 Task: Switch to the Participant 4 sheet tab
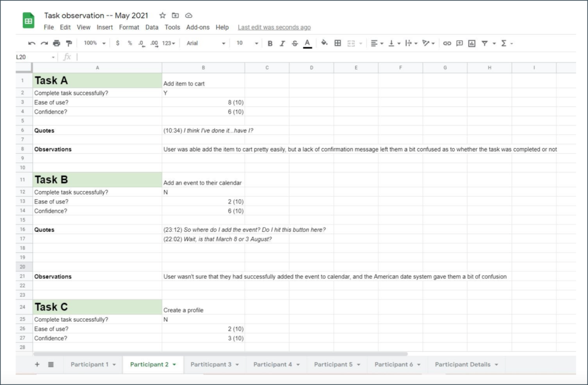pos(272,364)
